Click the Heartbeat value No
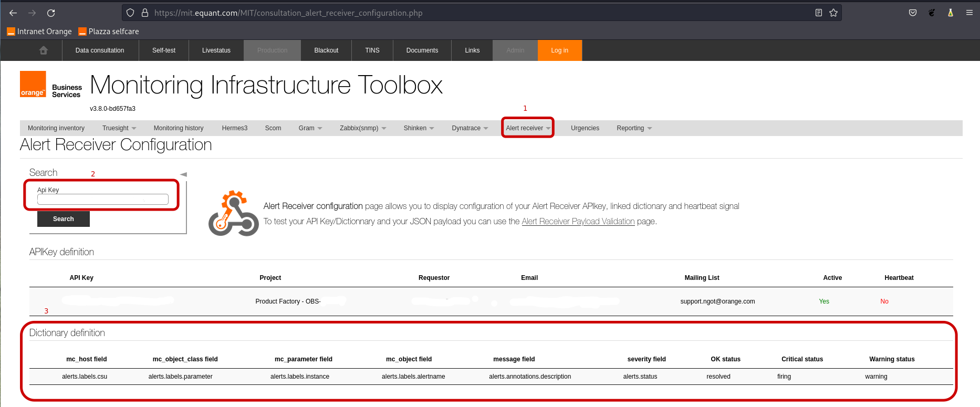Image resolution: width=980 pixels, height=407 pixels. tap(884, 301)
